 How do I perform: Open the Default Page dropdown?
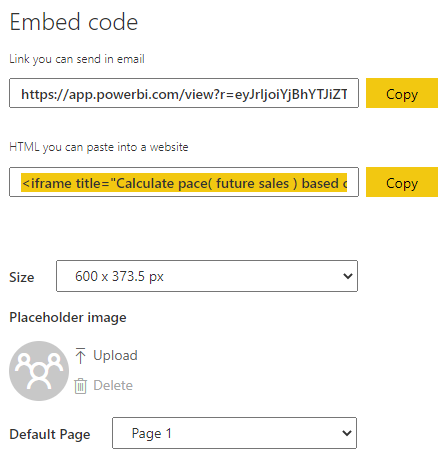pos(234,433)
